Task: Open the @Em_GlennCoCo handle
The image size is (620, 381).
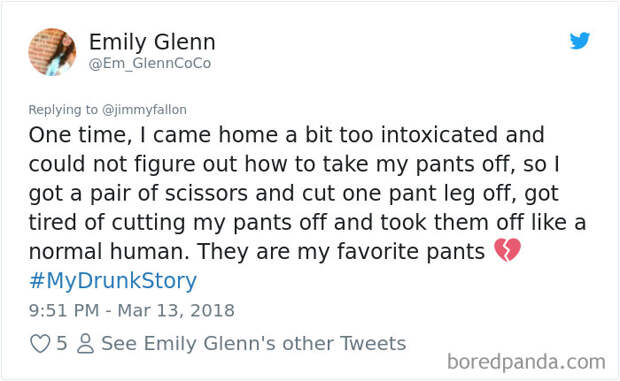Action: pyautogui.click(x=150, y=63)
